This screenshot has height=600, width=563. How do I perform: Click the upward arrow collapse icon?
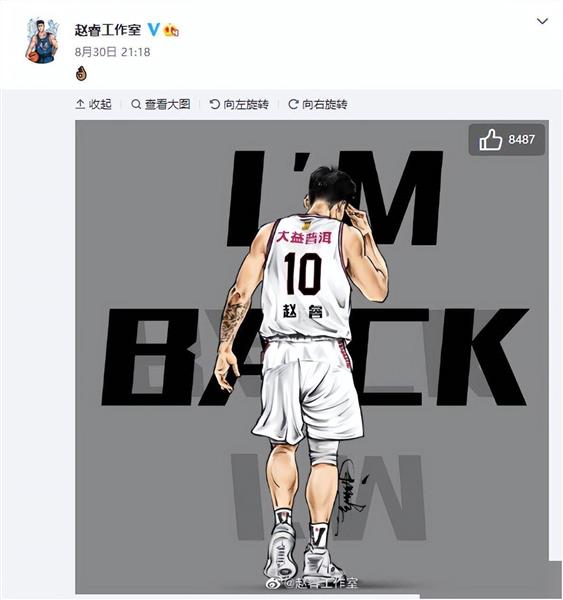[80, 104]
